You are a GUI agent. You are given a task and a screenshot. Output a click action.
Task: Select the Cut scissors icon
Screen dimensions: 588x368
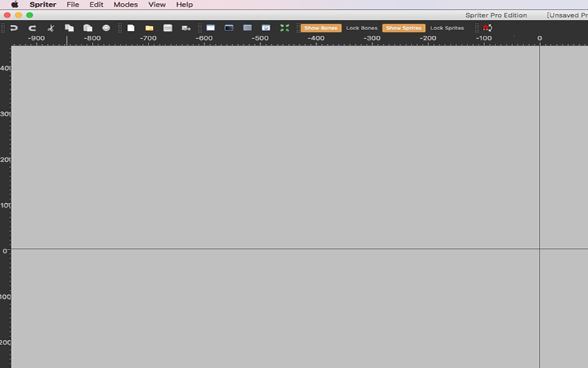51,28
